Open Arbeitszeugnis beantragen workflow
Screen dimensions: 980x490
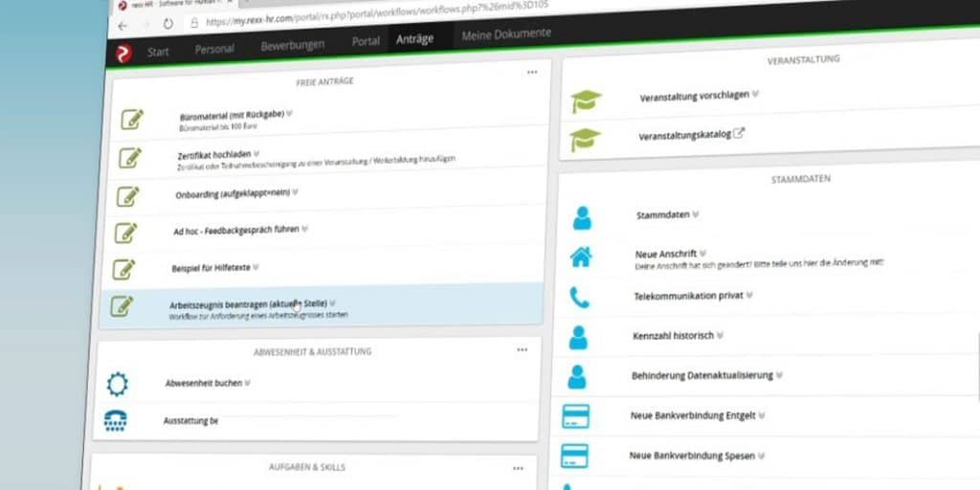point(246,303)
